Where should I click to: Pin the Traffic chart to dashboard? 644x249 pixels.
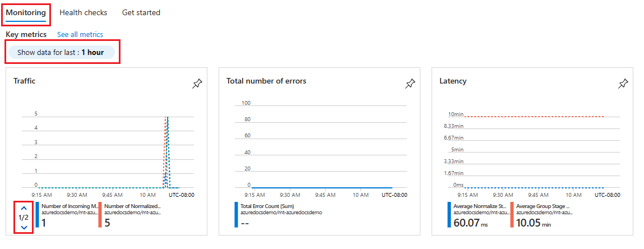(197, 84)
